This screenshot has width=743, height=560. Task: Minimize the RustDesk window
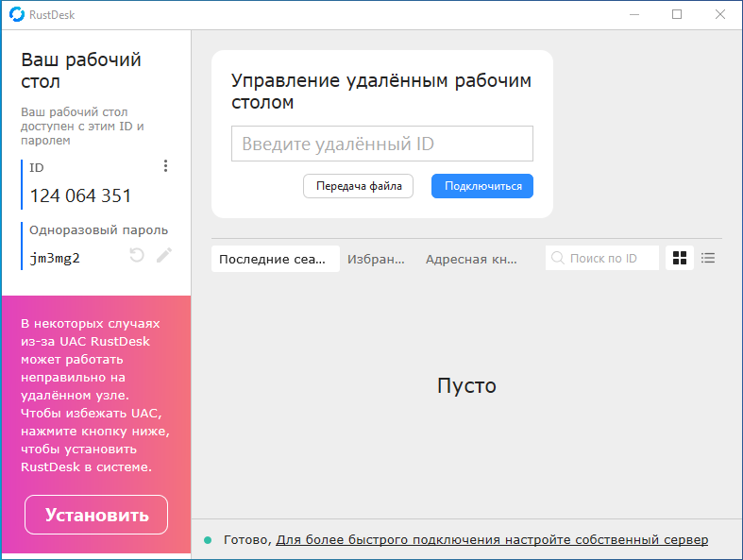(x=634, y=15)
